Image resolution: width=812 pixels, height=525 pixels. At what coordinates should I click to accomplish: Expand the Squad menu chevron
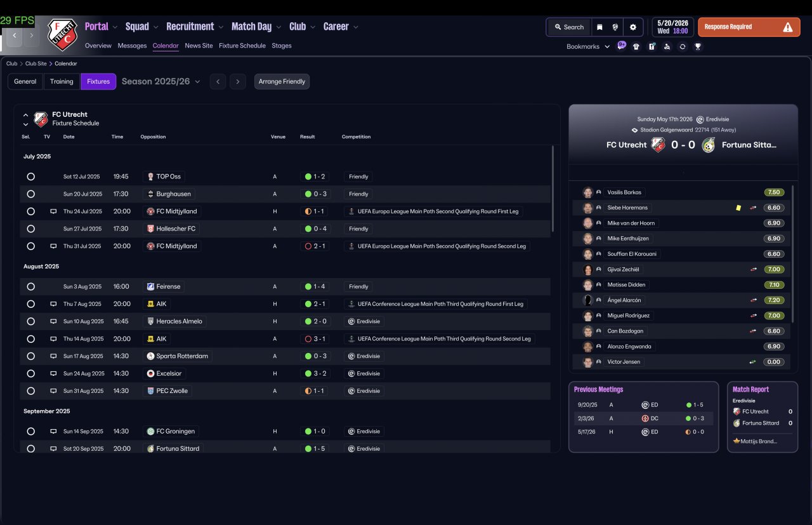click(156, 27)
